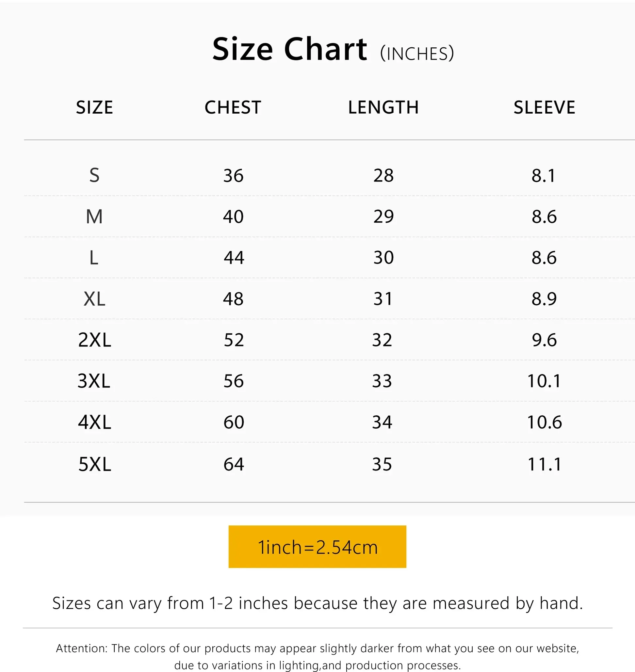Screen dimensions: 635x672
Task: Click chest value 56 for size 3XL
Action: click(x=234, y=381)
